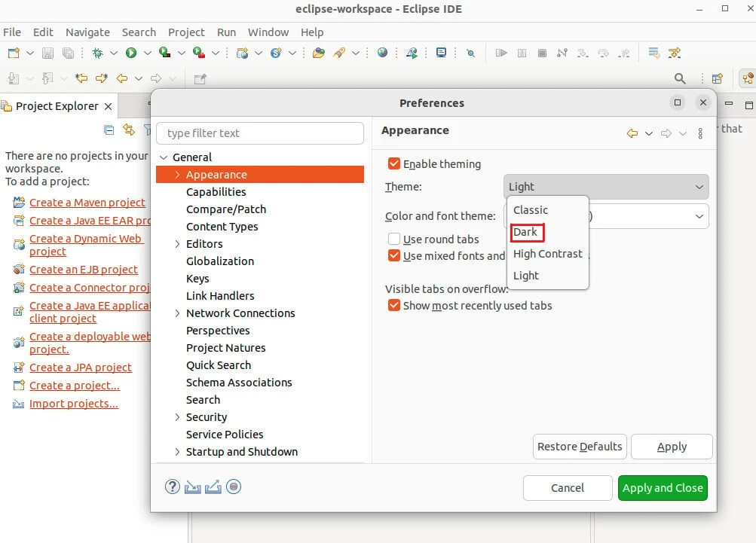Screen dimensions: 756x543
Task: Open the Project menu
Action: coord(186,32)
